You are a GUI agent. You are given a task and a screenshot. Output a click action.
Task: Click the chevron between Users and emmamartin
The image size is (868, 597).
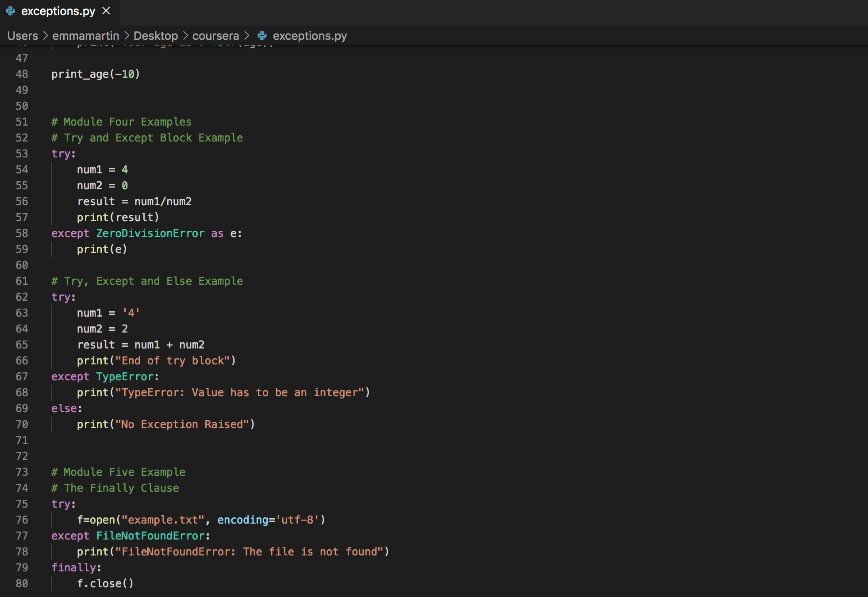pyautogui.click(x=45, y=36)
